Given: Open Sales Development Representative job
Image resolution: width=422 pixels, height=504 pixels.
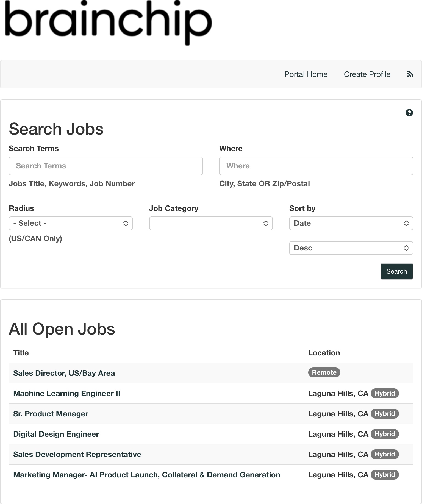Looking at the screenshot, I should tap(77, 454).
